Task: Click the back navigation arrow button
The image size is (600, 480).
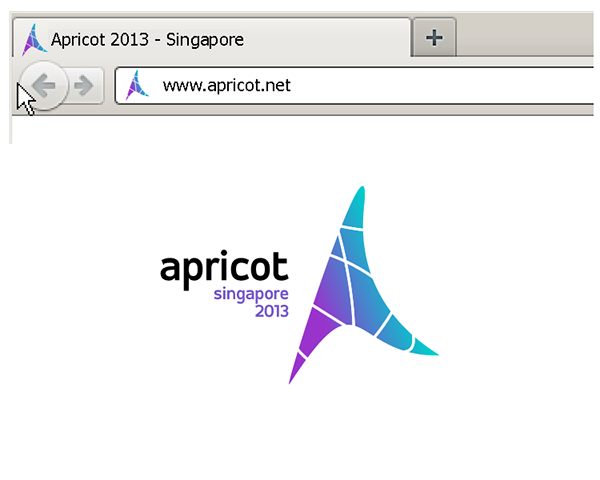Action: (x=44, y=85)
